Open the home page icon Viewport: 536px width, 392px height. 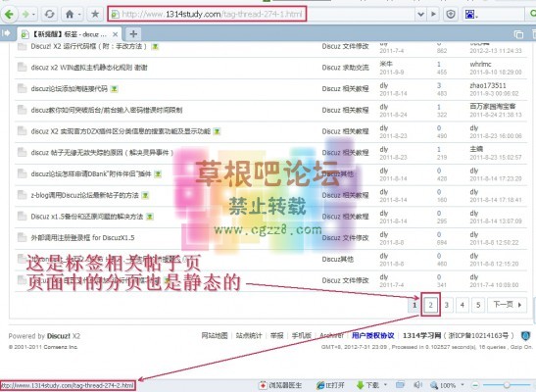point(70,15)
